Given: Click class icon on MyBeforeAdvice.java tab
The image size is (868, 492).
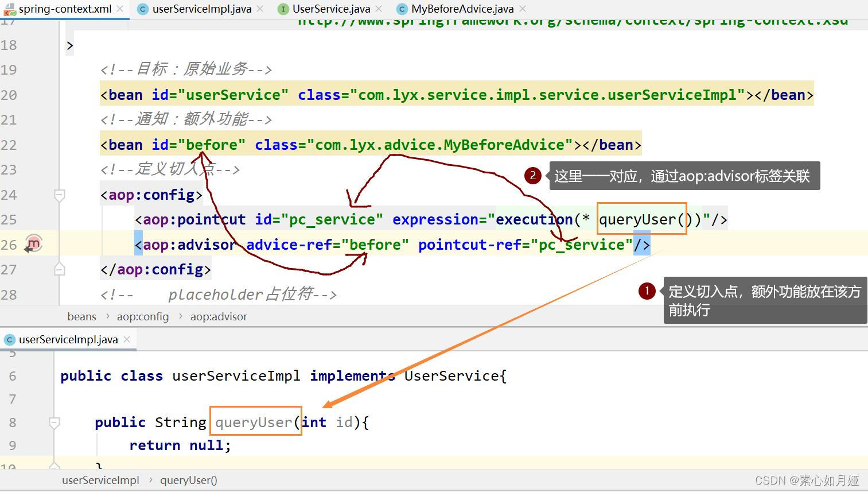Looking at the screenshot, I should [x=402, y=9].
